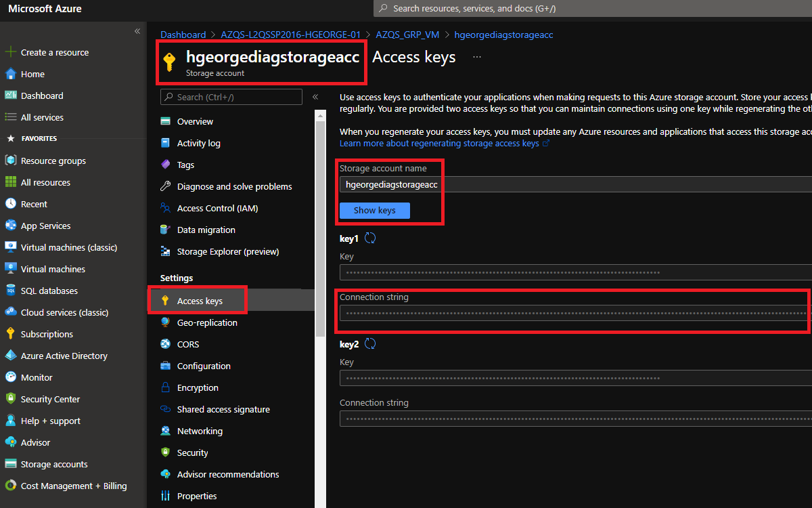Open the ellipsis more options menu
The height and width of the screenshot is (508, 812).
click(x=477, y=58)
